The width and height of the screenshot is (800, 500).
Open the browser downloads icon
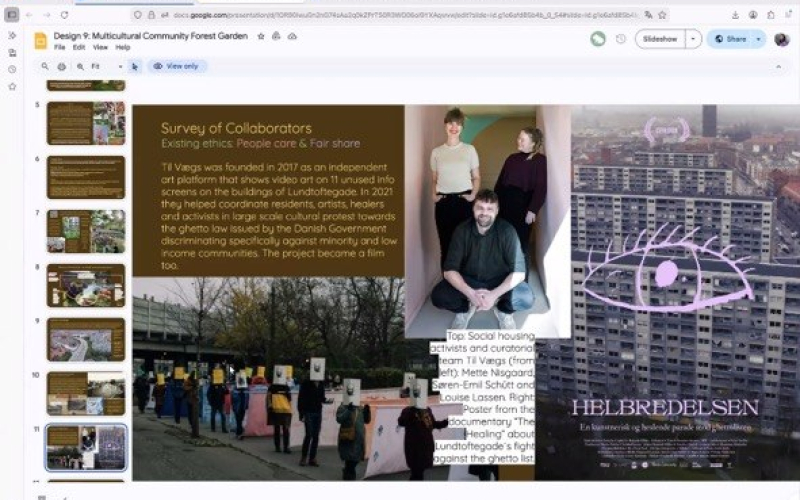click(735, 15)
